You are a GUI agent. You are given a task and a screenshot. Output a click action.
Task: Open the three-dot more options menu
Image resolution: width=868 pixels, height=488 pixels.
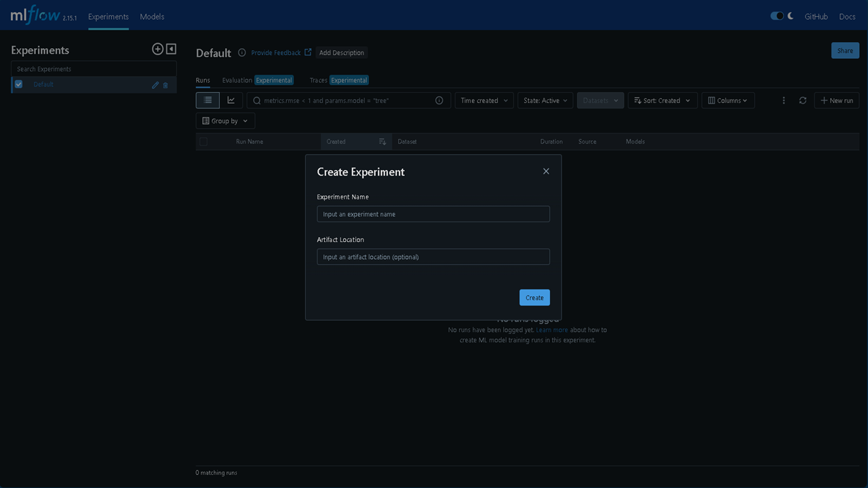pos(784,100)
